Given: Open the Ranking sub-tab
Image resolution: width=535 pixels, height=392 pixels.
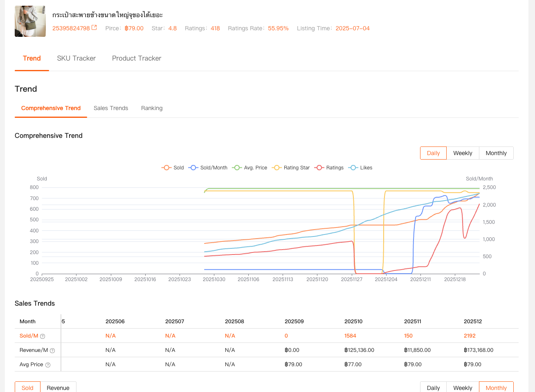Looking at the screenshot, I should pos(152,108).
